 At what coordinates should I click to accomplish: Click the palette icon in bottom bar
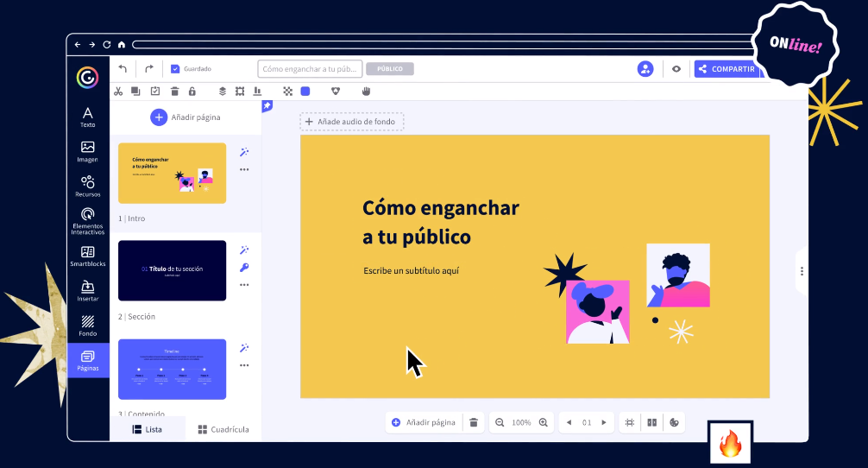pyautogui.click(x=674, y=422)
